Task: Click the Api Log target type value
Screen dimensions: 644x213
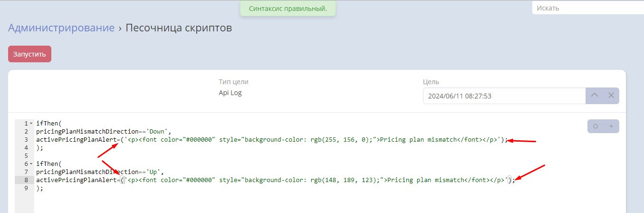Action: pos(230,93)
